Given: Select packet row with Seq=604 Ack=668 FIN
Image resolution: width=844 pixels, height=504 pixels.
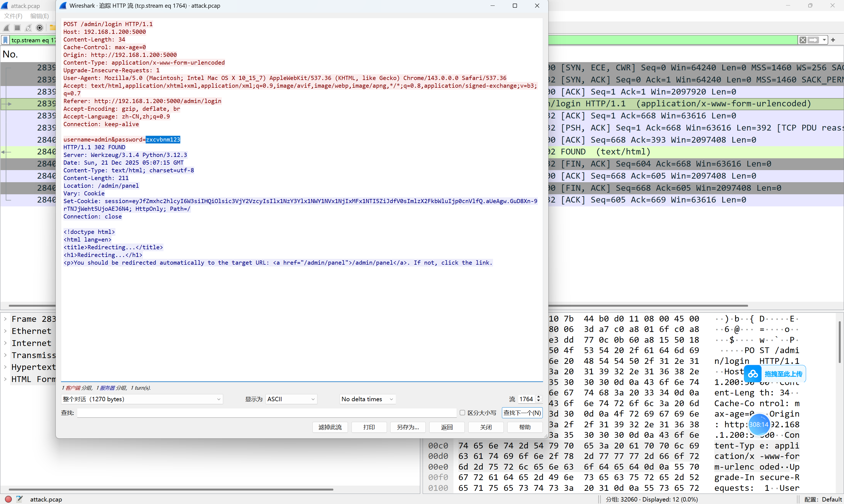Looking at the screenshot, I should tap(696, 164).
